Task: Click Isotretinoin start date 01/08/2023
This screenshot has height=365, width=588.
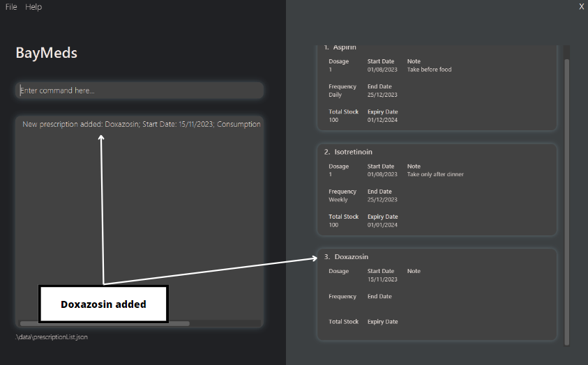Action: tap(382, 174)
